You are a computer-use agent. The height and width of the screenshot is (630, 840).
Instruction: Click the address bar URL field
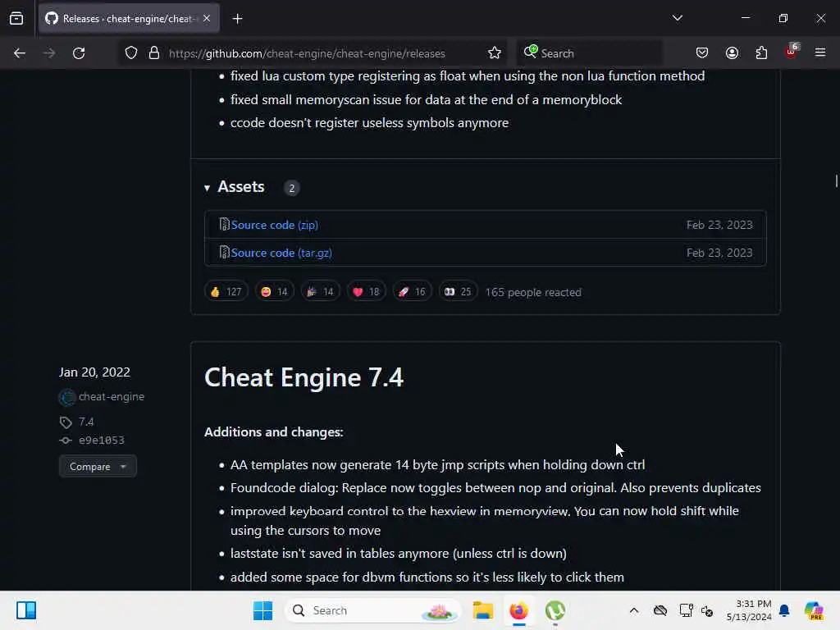[x=307, y=53]
